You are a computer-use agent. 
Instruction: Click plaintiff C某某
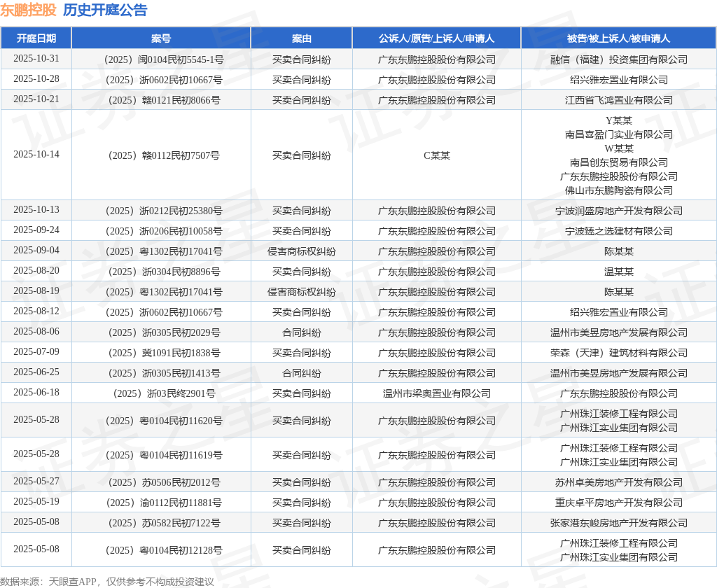(x=437, y=155)
